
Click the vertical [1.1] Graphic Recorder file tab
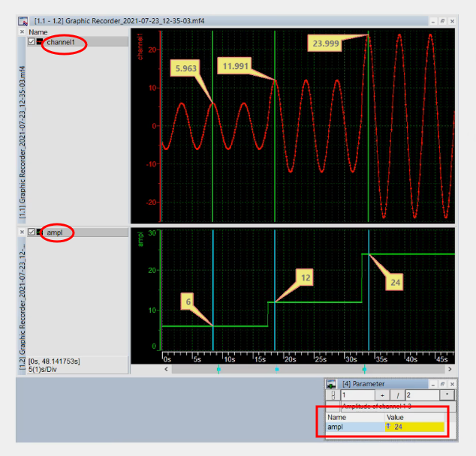23,142
